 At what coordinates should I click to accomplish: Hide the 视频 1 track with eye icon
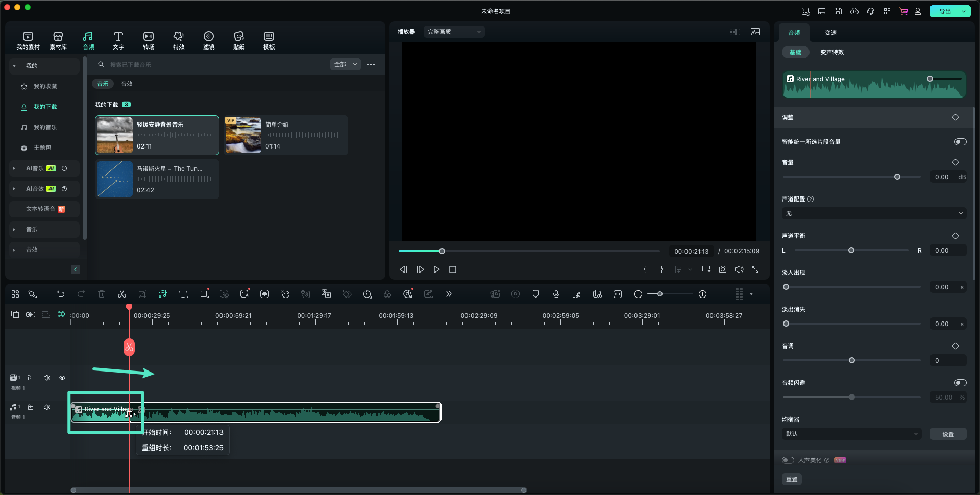tap(62, 378)
